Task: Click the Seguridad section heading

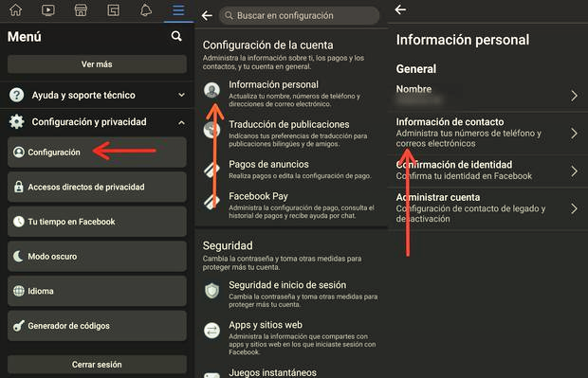Action: point(228,245)
